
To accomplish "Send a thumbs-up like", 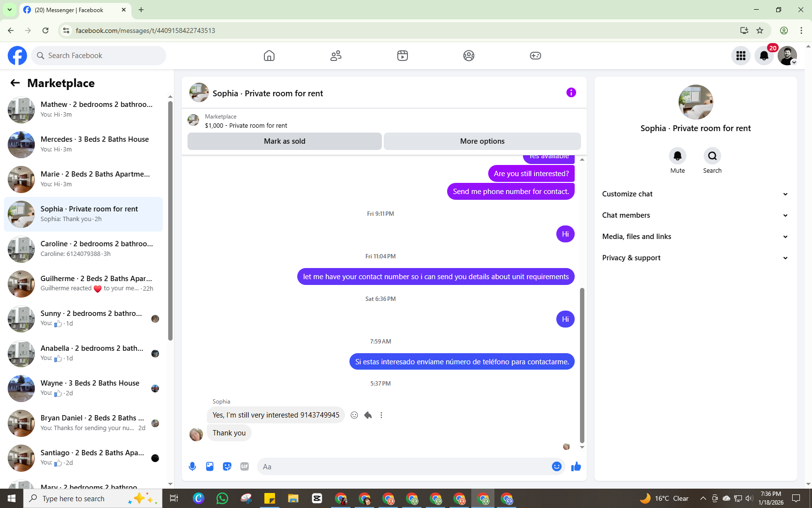I will pyautogui.click(x=576, y=466).
